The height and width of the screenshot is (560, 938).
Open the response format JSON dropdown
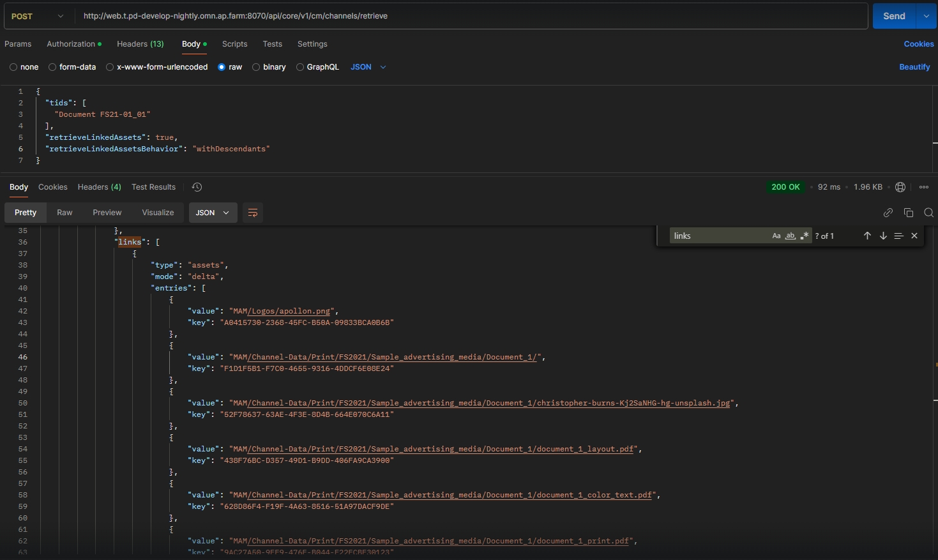point(213,213)
